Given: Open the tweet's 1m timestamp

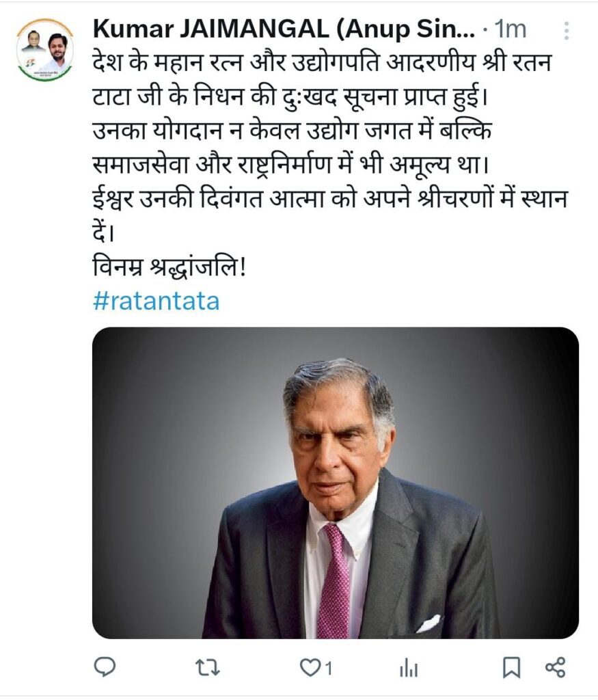Looking at the screenshot, I should [510, 30].
